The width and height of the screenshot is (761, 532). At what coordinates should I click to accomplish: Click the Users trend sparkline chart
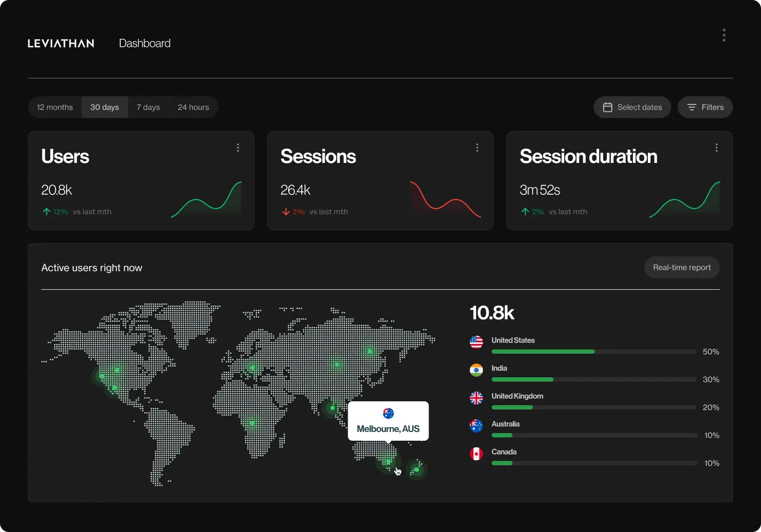pyautogui.click(x=206, y=200)
